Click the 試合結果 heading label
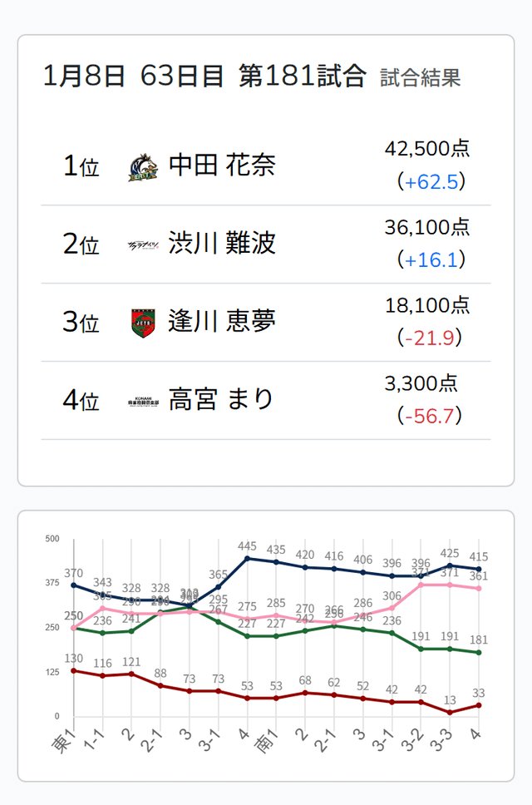532x805 pixels. coord(420,78)
